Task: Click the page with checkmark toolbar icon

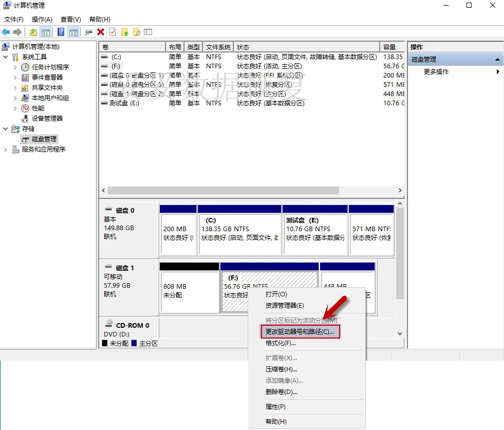Action: 113,32
